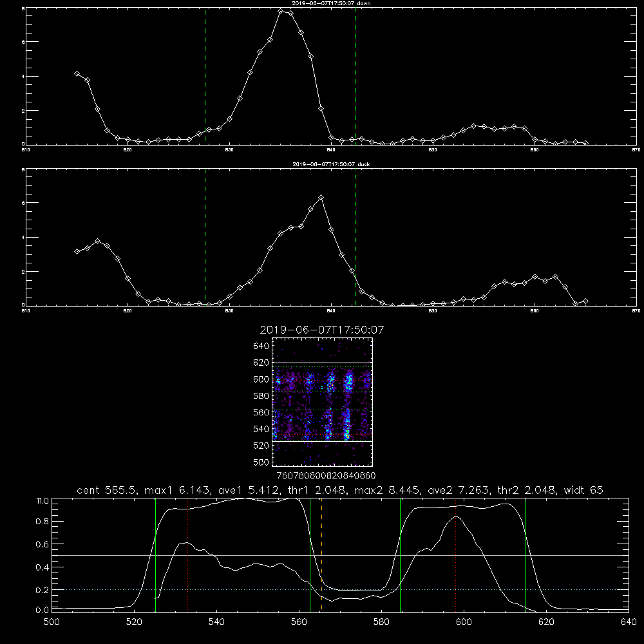
Task: Click the "2019-06-07T17:50:07 dawn" plot title
Action: 331,3
